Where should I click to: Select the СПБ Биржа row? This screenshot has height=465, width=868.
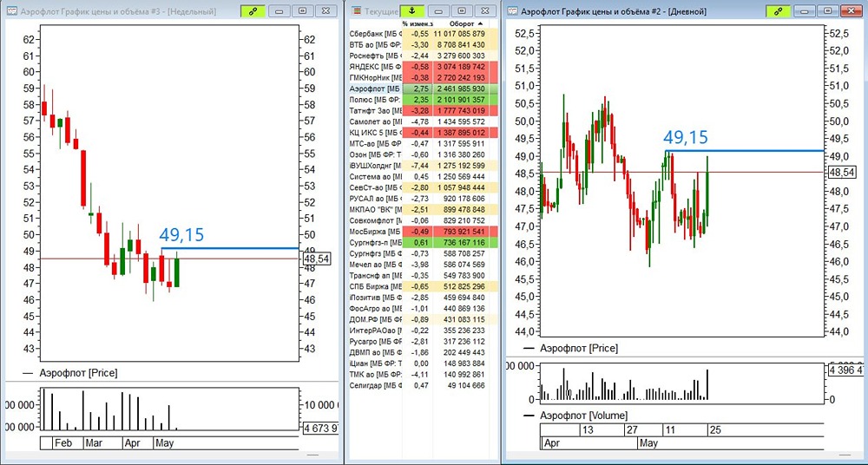point(422,286)
